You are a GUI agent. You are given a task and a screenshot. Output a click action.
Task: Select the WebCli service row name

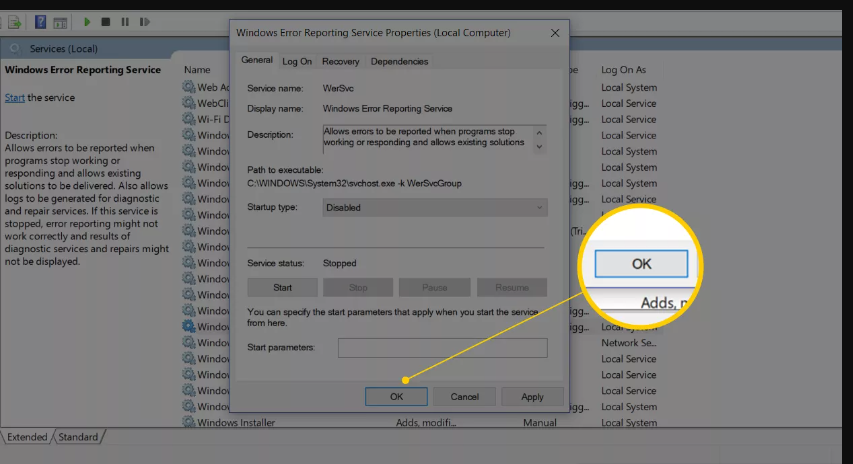(213, 103)
